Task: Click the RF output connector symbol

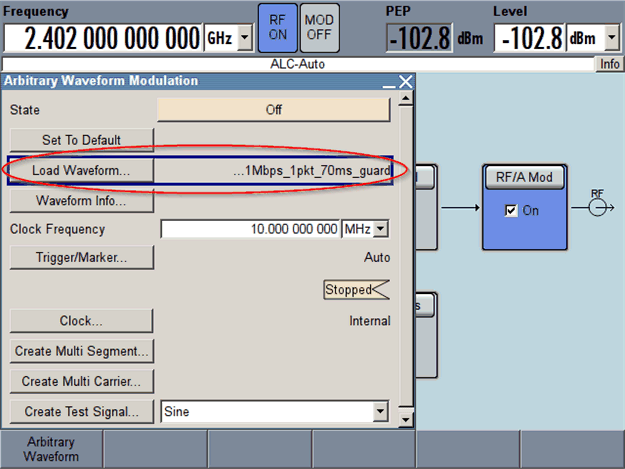Action: pyautogui.click(x=597, y=207)
